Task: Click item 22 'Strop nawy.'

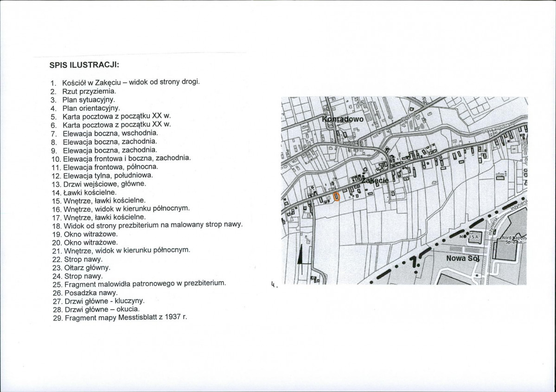Action: tap(83, 259)
